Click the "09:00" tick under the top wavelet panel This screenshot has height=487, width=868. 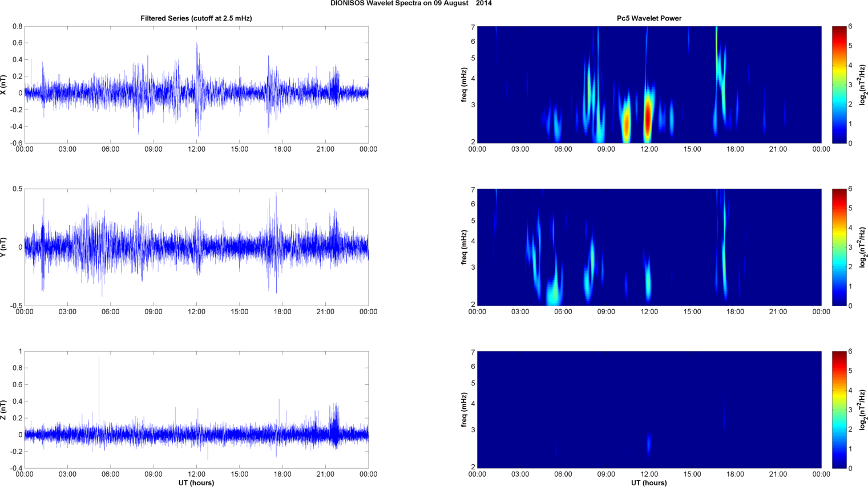pos(606,149)
